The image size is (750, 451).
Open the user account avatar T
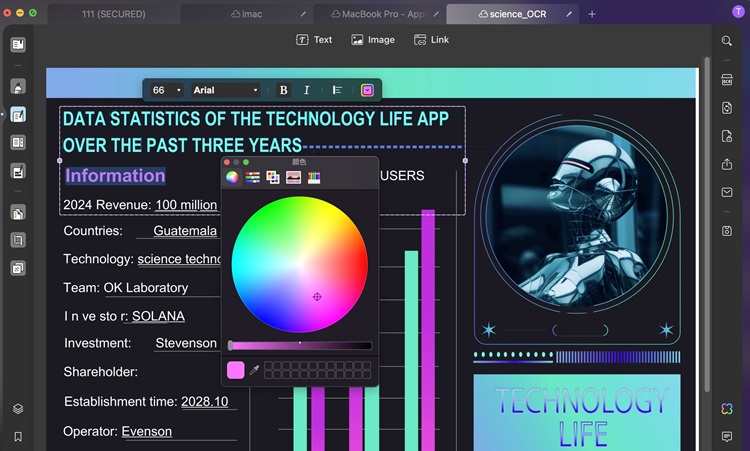tap(738, 12)
